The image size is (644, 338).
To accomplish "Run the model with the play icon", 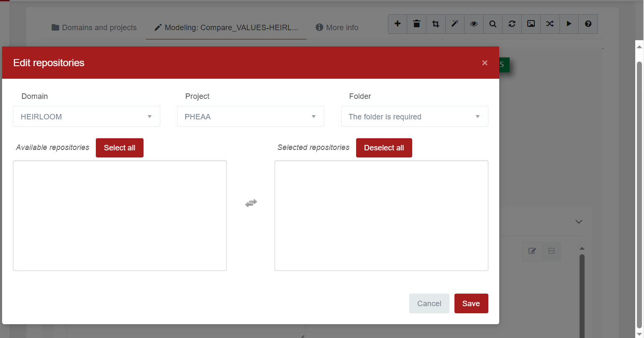I will point(569,24).
